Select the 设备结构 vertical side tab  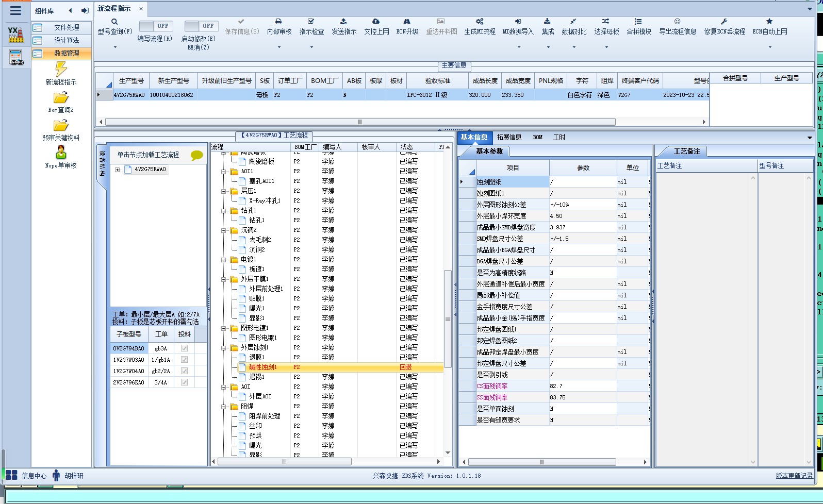[102, 164]
